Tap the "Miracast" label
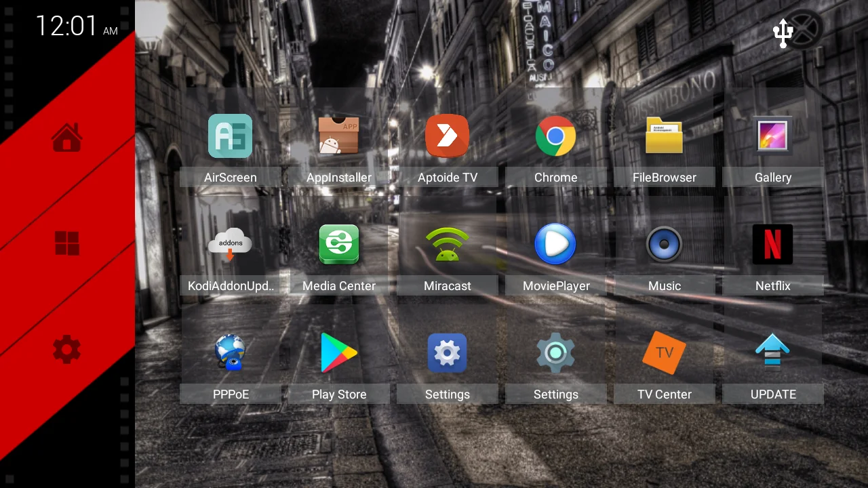The width and height of the screenshot is (868, 488). point(448,286)
